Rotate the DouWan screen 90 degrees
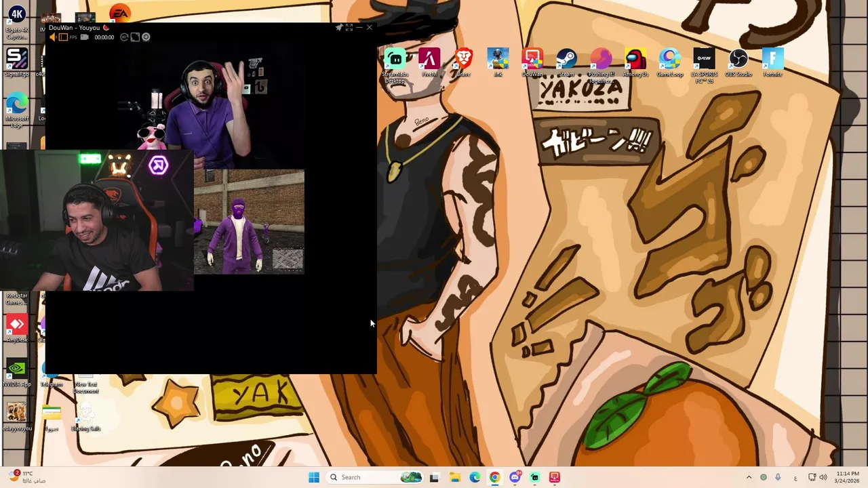 124,37
